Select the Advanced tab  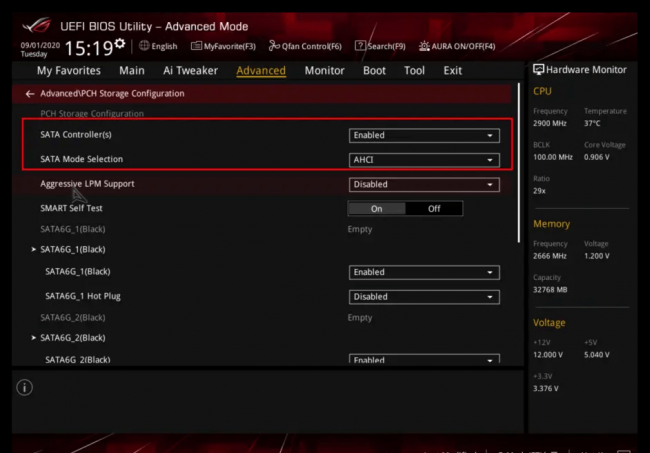click(261, 70)
